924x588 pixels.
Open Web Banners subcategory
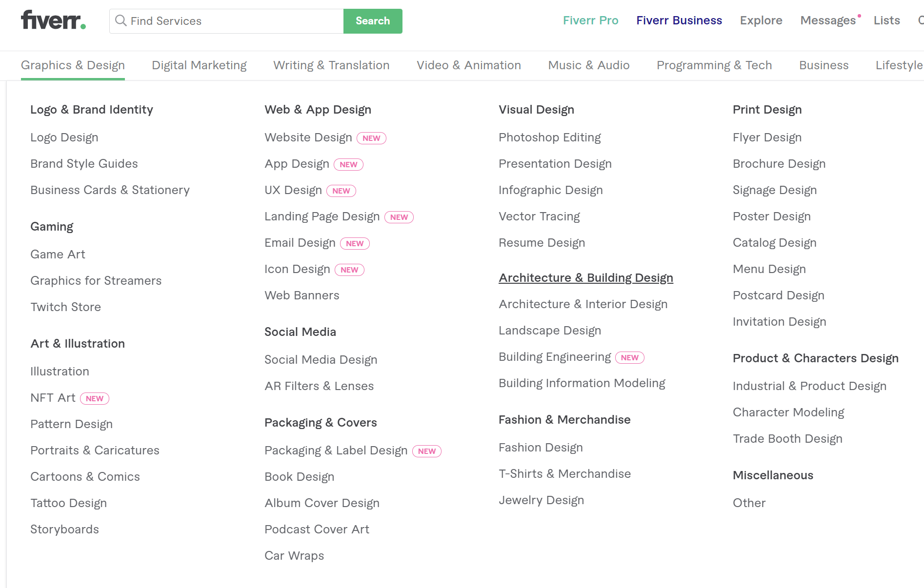pos(302,295)
